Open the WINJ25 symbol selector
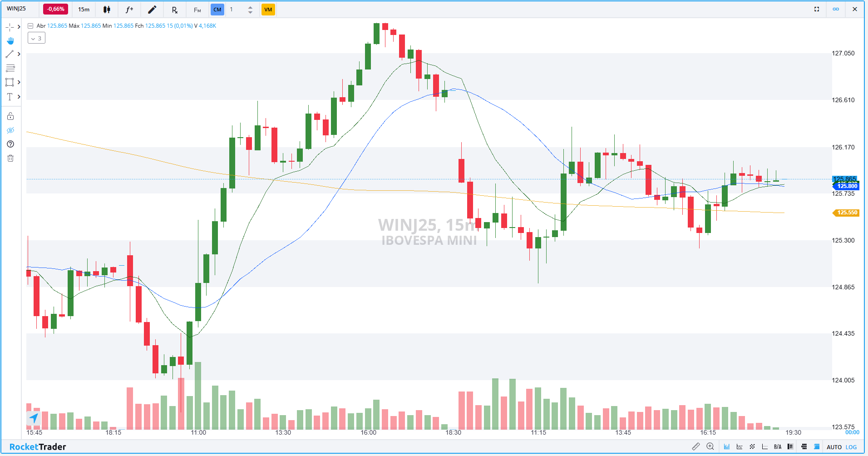The height and width of the screenshot is (456, 868). click(16, 9)
